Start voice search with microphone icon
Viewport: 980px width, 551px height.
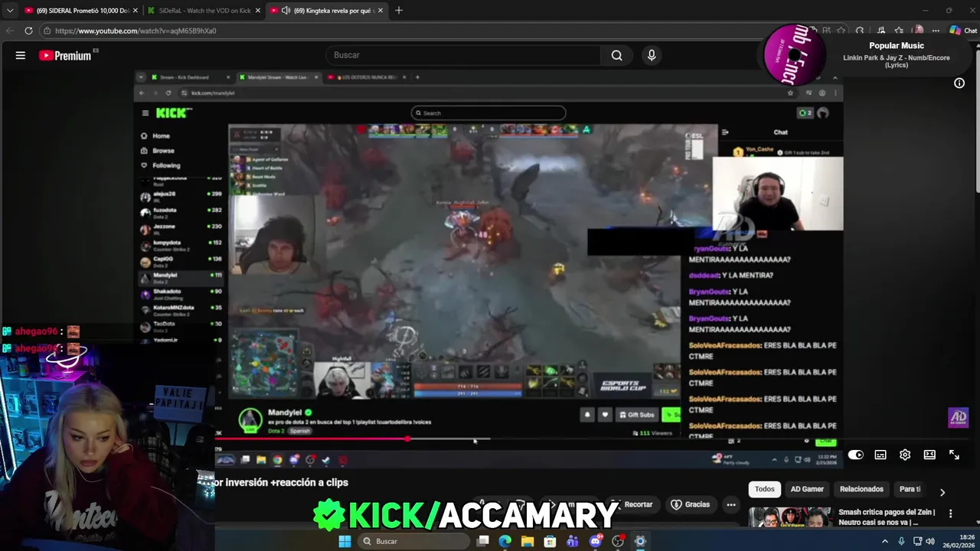[652, 55]
